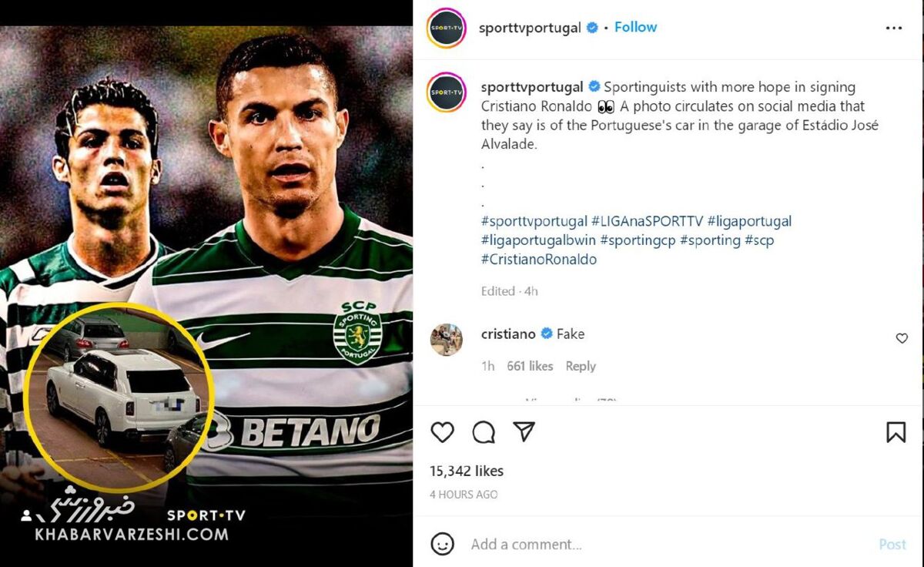
Task: Like the post with the heart icon
Action: click(442, 433)
